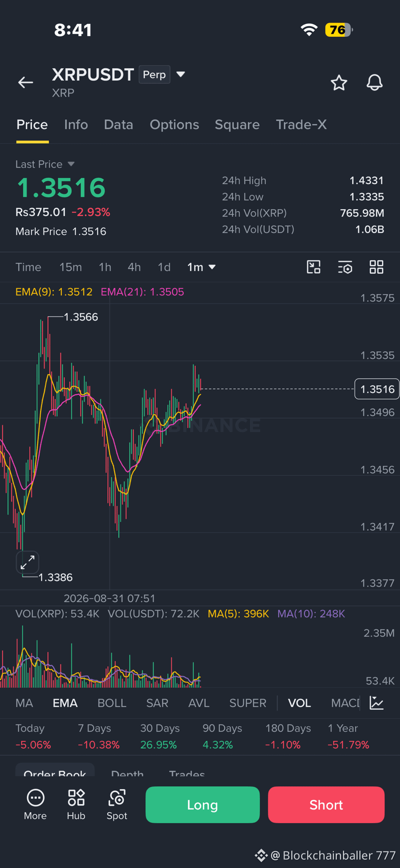Screen dimensions: 400x868
Task: Open price alerts with bell icon
Action: (x=374, y=83)
